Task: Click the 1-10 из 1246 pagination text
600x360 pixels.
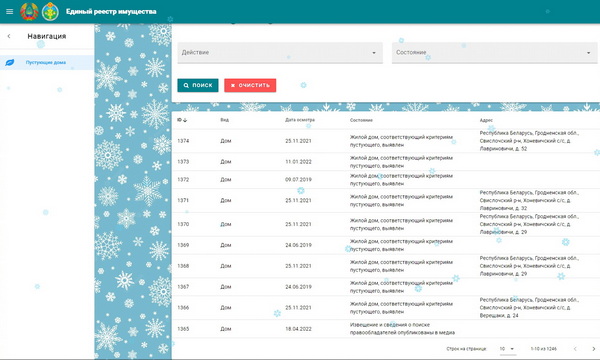Action: (x=543, y=349)
